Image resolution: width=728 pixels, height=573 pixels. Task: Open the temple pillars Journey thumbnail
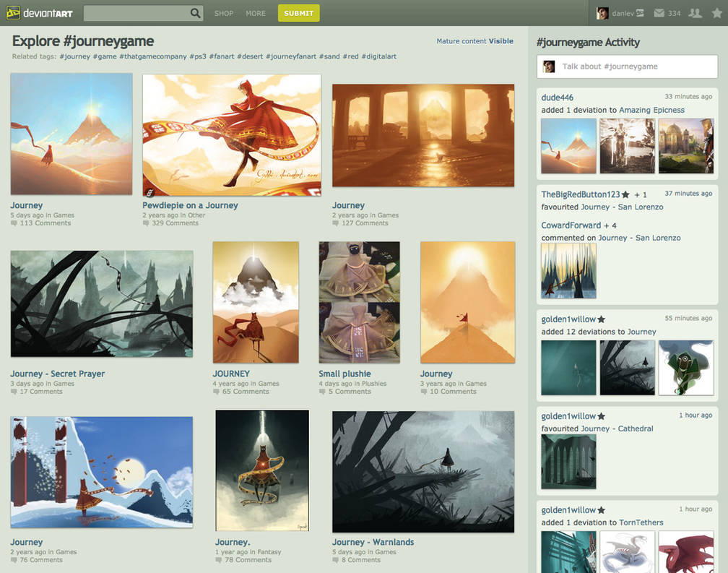coord(423,135)
